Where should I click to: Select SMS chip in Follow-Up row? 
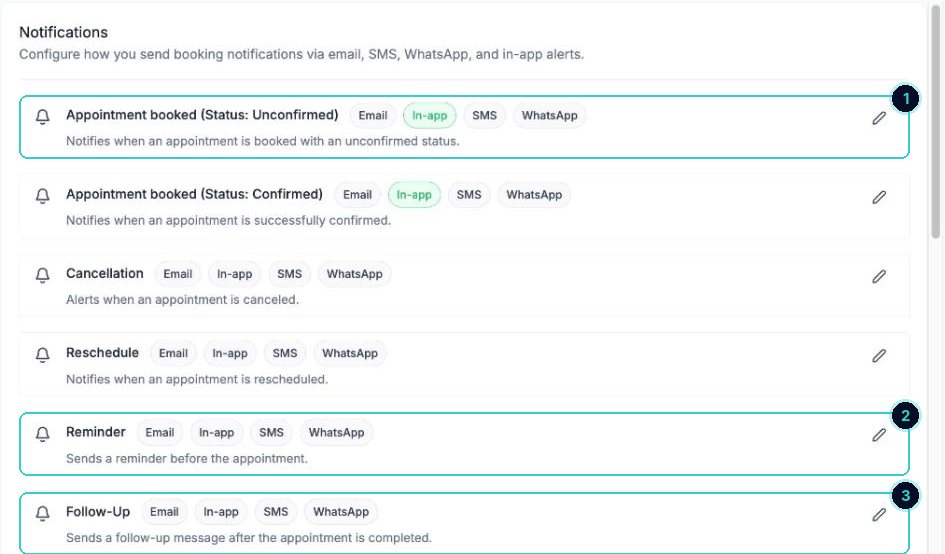pos(275,512)
